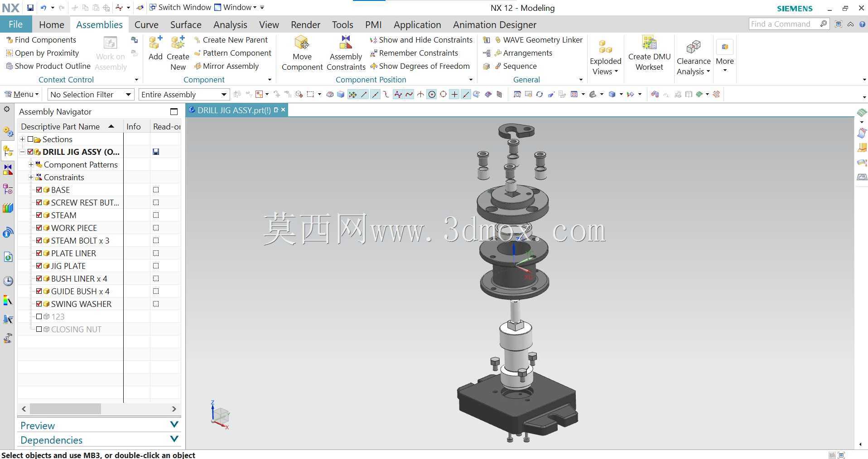Collapse the DRILL JIG ASSY root node

point(22,152)
